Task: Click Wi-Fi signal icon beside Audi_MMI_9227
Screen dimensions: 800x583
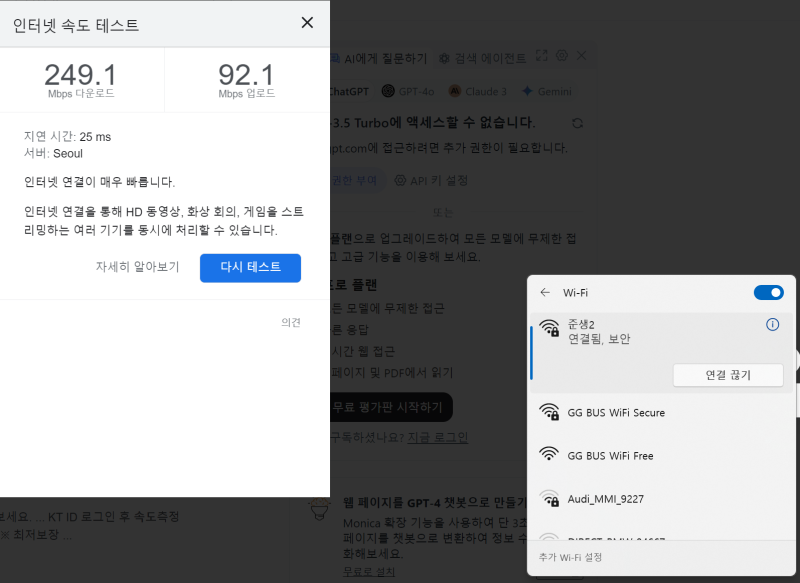Action: point(549,498)
